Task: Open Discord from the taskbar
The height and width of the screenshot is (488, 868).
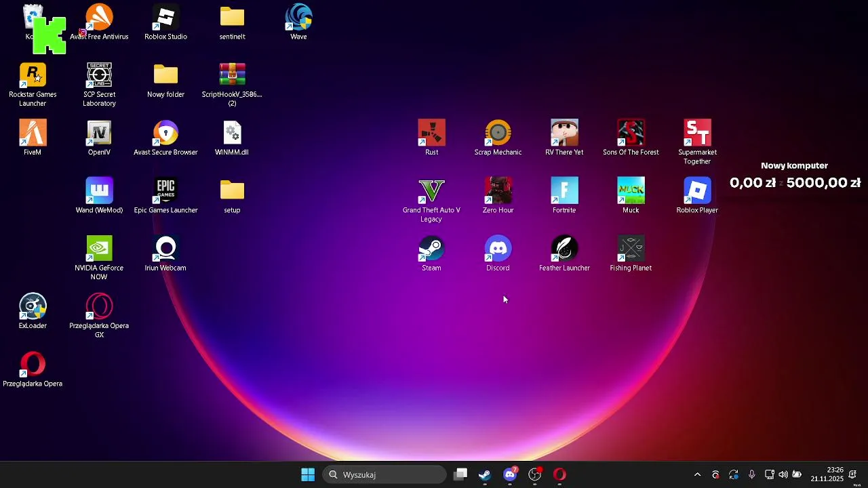Action: pyautogui.click(x=510, y=474)
